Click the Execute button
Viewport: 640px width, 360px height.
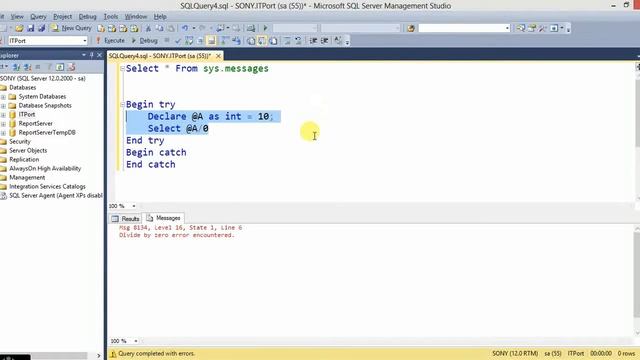[x=110, y=40]
